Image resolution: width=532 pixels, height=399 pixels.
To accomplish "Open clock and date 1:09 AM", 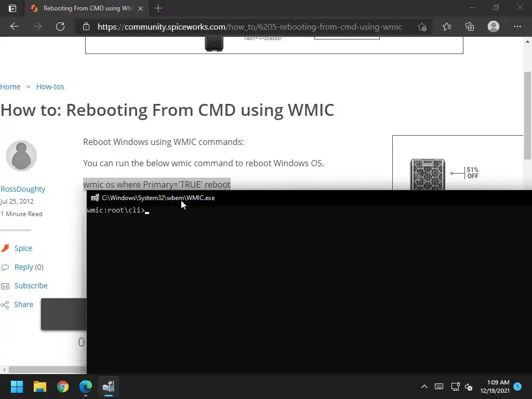I will tap(495, 387).
